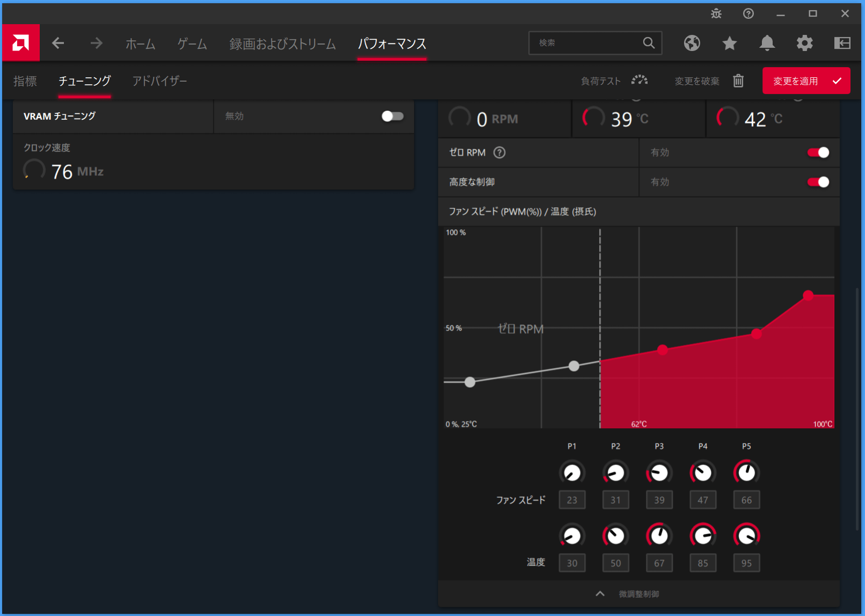Image resolution: width=865 pixels, height=616 pixels.
Task: Click the P5 fan speed field 66
Action: 747,500
